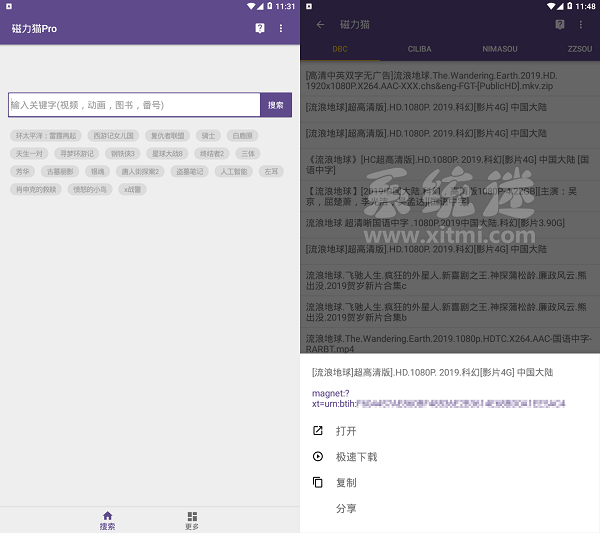Image resolution: width=600 pixels, height=533 pixels.
Task: Choose 极速下载 fast download option
Action: [x=450, y=457]
